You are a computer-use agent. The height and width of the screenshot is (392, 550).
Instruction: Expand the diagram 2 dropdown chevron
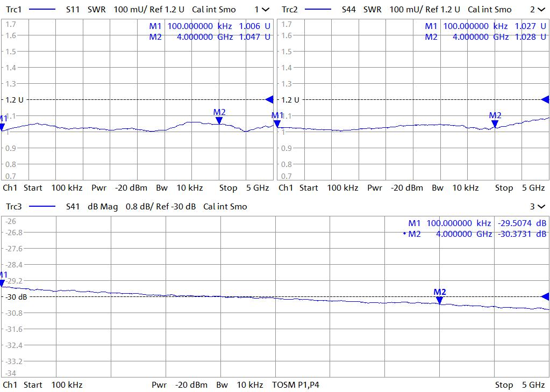tap(541, 10)
